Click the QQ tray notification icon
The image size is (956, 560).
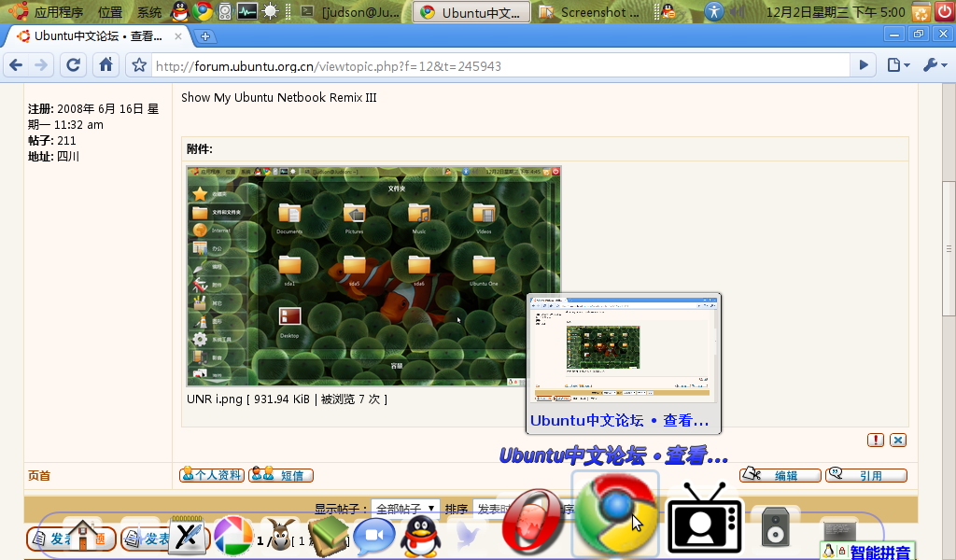pyautogui.click(x=668, y=11)
